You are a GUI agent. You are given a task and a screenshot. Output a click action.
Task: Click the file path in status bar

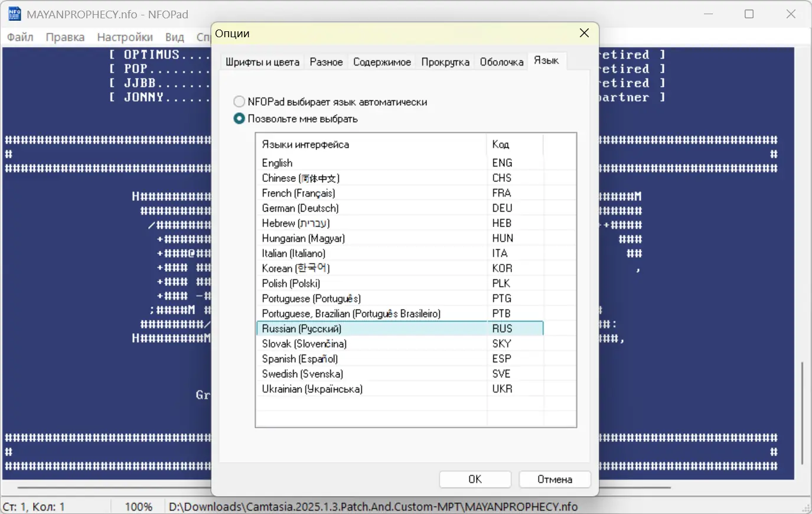(373, 506)
